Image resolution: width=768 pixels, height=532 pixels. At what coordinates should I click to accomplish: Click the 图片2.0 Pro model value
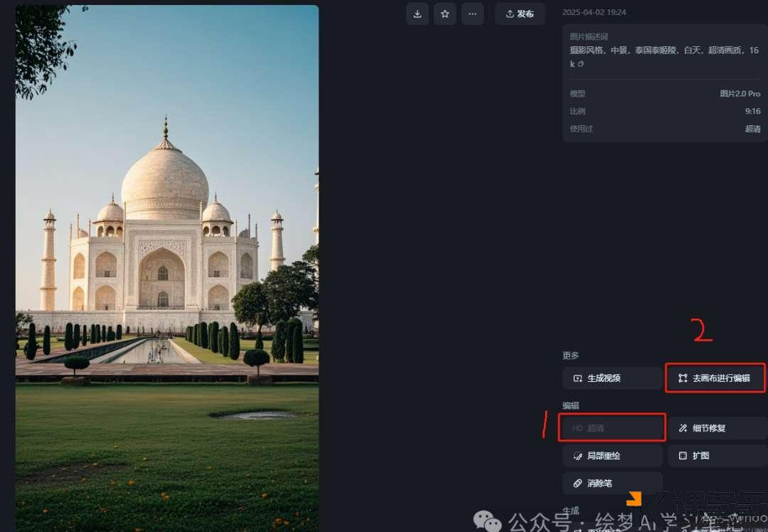coord(740,94)
